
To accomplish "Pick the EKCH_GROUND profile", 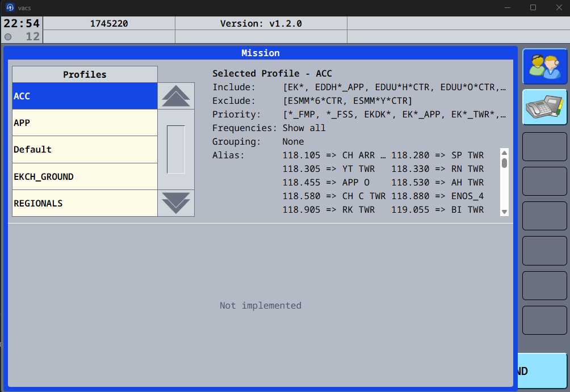I will coord(85,176).
